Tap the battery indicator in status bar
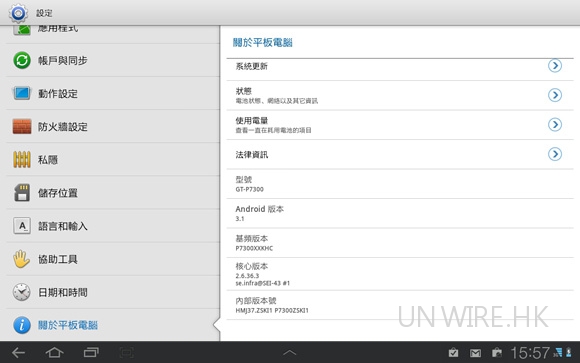 569,353
